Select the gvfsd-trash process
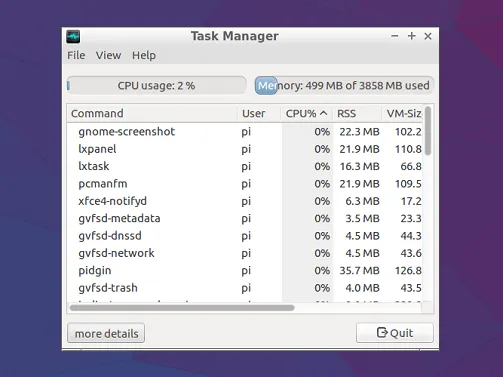The height and width of the screenshot is (377, 503). pos(245,288)
